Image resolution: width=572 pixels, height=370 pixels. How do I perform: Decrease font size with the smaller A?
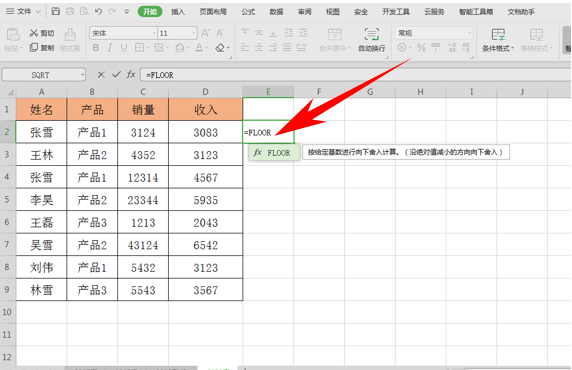tap(220, 33)
